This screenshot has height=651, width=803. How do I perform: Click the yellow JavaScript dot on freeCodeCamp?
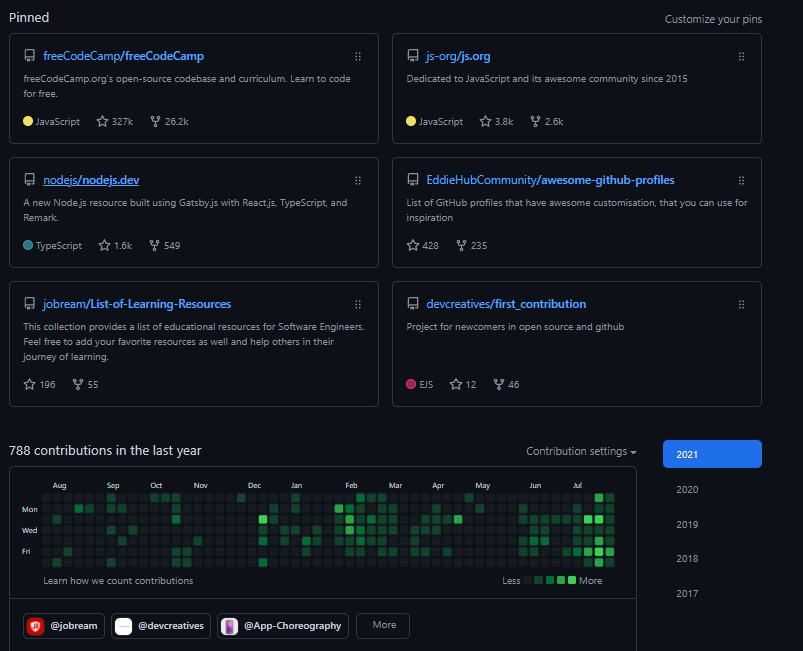(28, 121)
